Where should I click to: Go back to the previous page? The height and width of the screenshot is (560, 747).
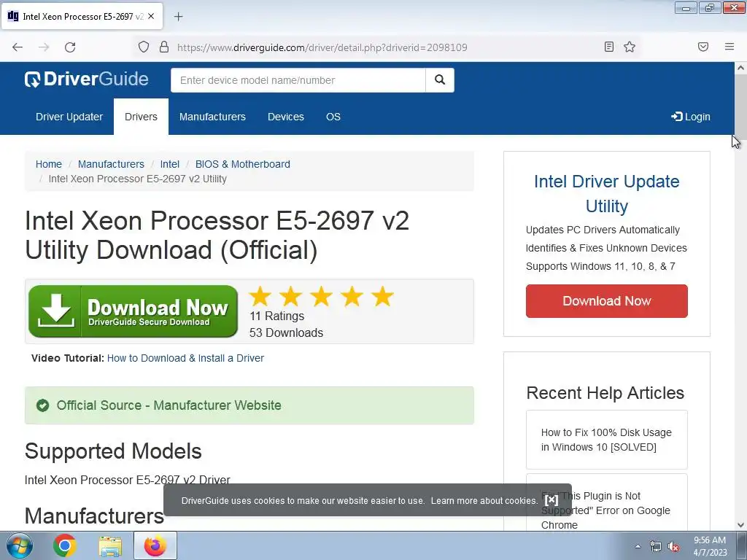(x=18, y=47)
